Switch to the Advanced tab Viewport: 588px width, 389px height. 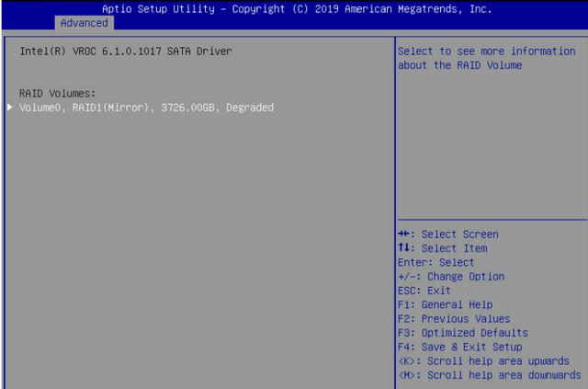pos(84,23)
